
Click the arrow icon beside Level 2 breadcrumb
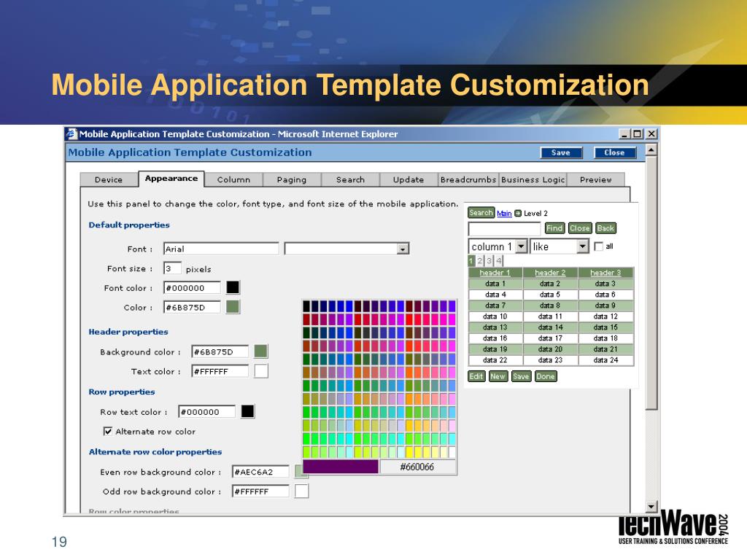click(518, 214)
